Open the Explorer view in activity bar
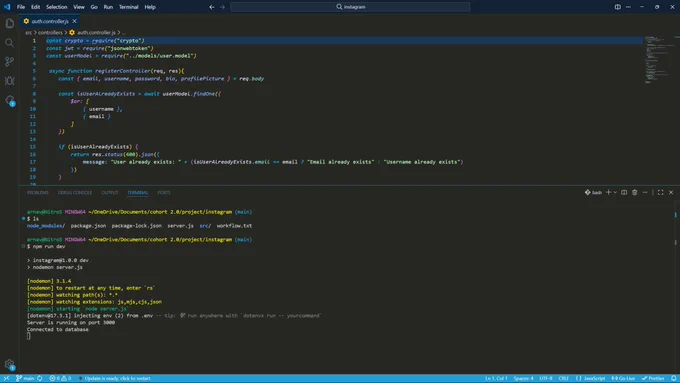 [10, 23]
